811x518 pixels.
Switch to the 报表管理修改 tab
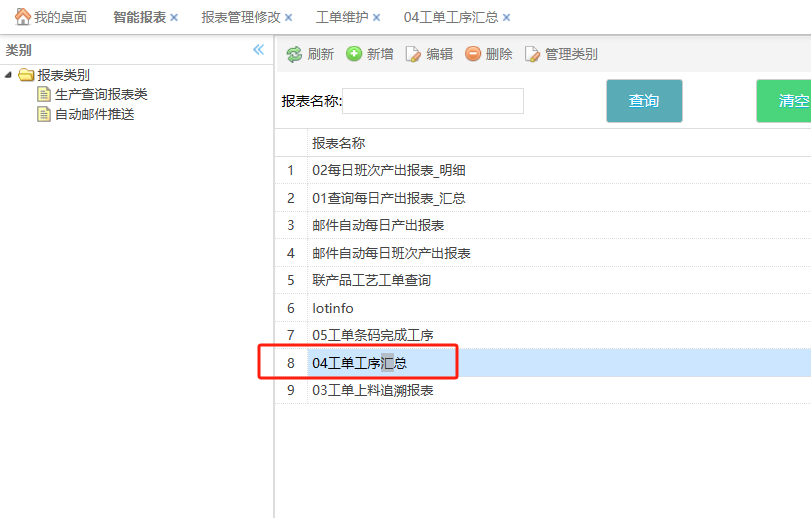tap(240, 18)
